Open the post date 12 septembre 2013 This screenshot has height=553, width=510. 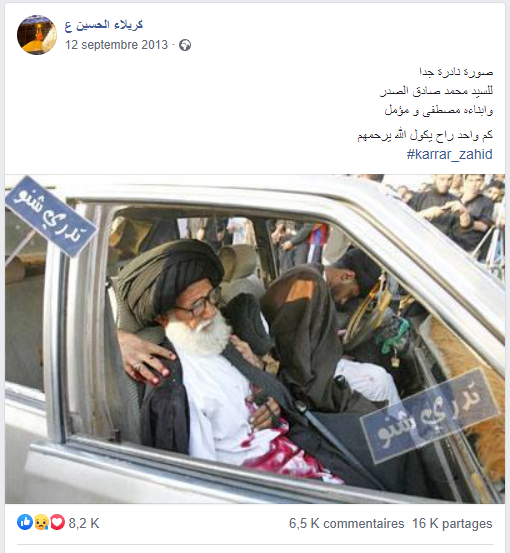(x=116, y=45)
